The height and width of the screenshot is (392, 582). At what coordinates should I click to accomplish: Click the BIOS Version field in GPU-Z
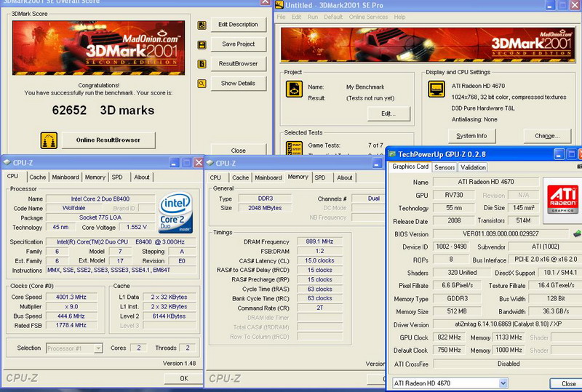tap(501, 234)
